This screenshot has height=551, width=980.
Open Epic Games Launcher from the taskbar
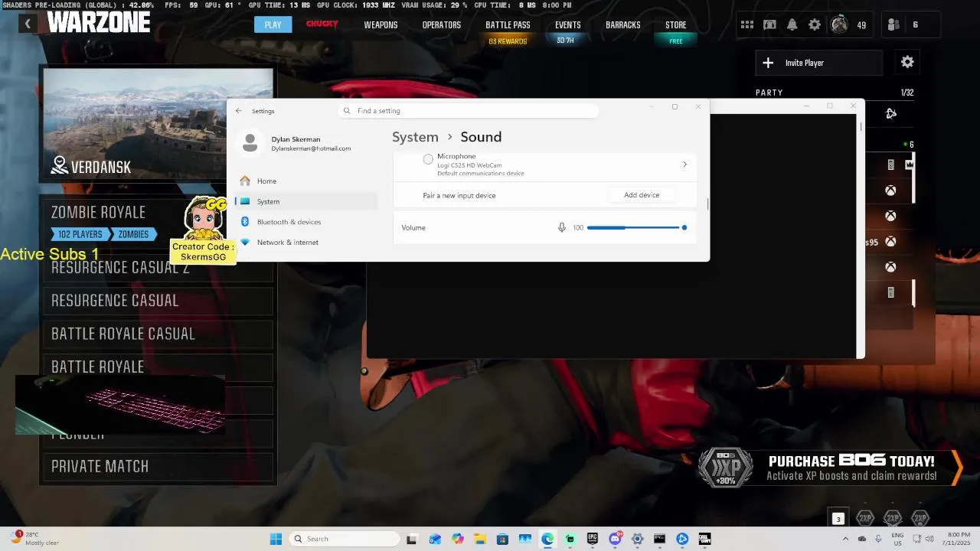click(x=592, y=539)
